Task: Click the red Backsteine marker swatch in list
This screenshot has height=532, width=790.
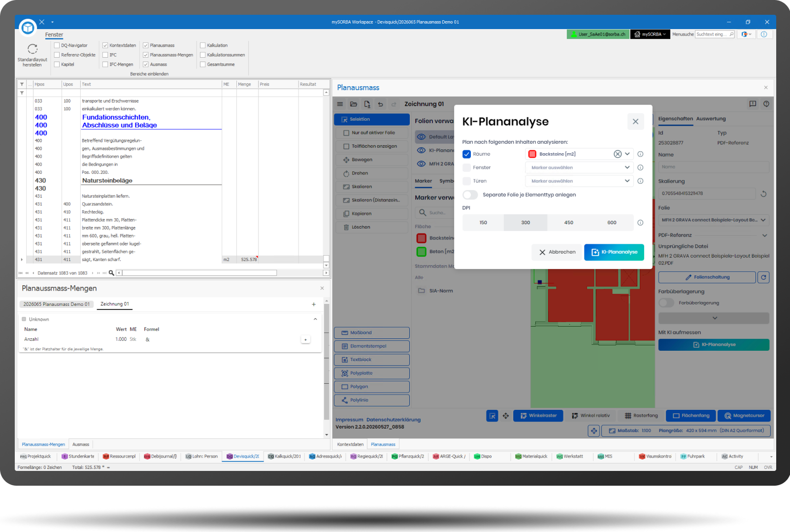Action: (422, 238)
